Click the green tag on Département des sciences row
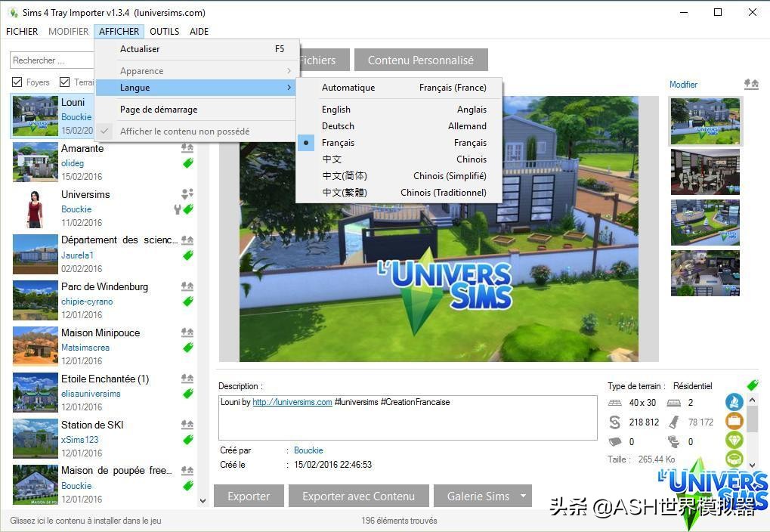Image resolution: width=770 pixels, height=532 pixels. coord(187,255)
